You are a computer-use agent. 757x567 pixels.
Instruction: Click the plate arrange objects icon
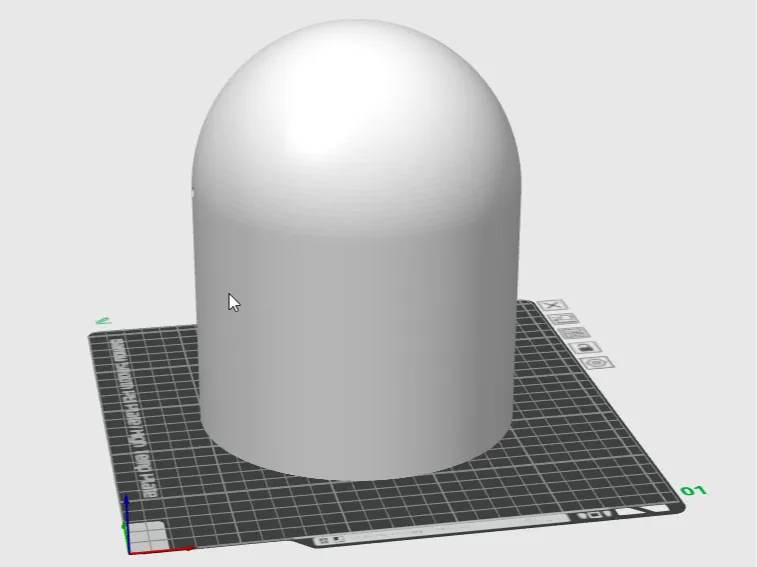575,333
